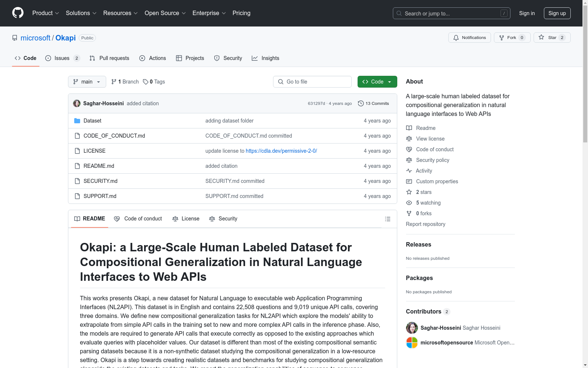Switch to the Security tab beside License

[x=223, y=219]
